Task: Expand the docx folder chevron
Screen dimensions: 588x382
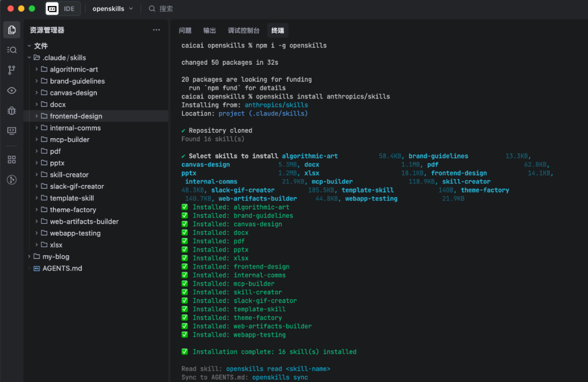Action: tap(36, 104)
